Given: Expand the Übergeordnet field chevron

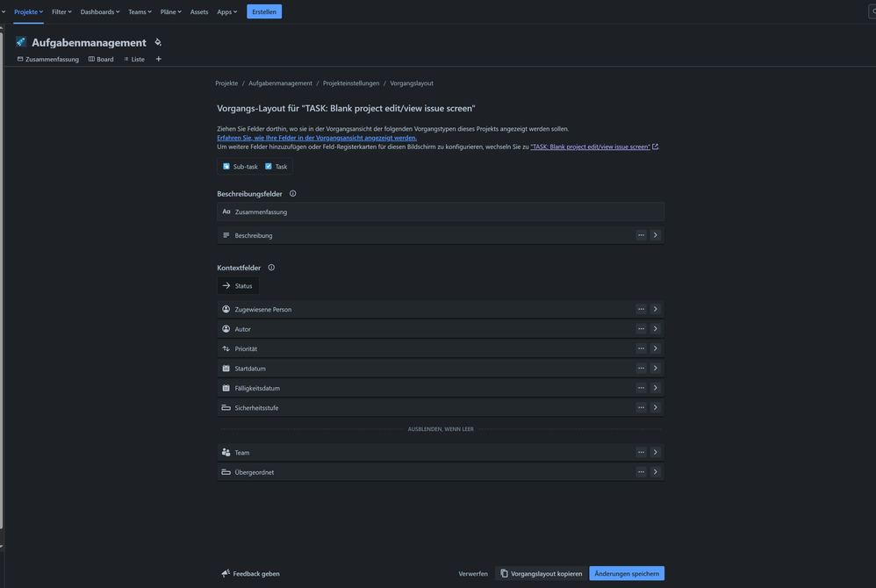Looking at the screenshot, I should [656, 472].
